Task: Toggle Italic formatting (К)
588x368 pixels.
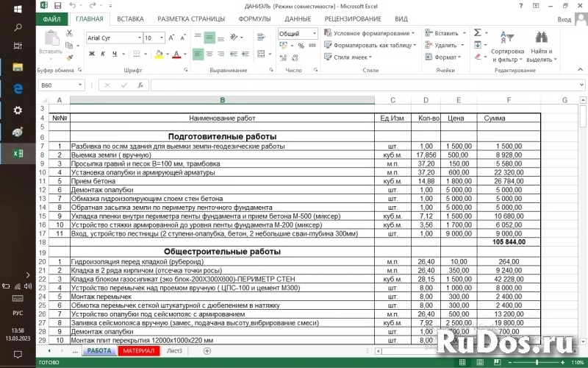Action: click(x=103, y=54)
